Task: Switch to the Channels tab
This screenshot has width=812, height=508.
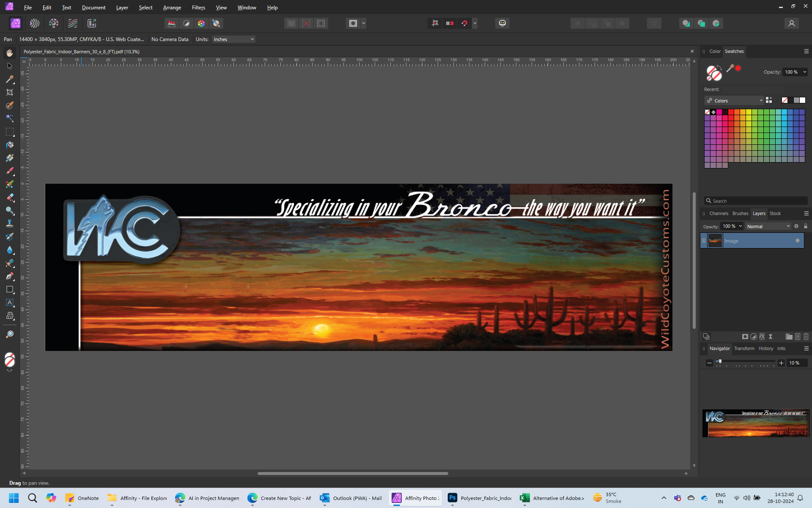Action: coord(719,213)
